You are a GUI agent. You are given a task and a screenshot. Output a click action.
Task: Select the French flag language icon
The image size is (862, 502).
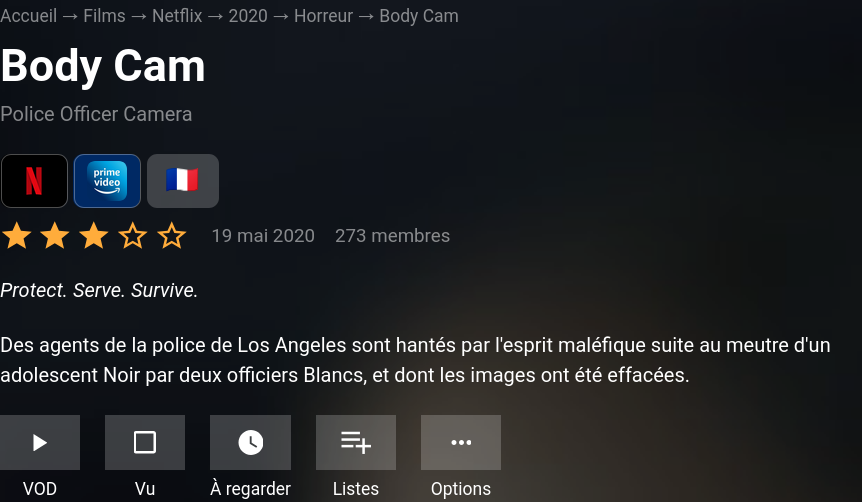[x=183, y=181]
